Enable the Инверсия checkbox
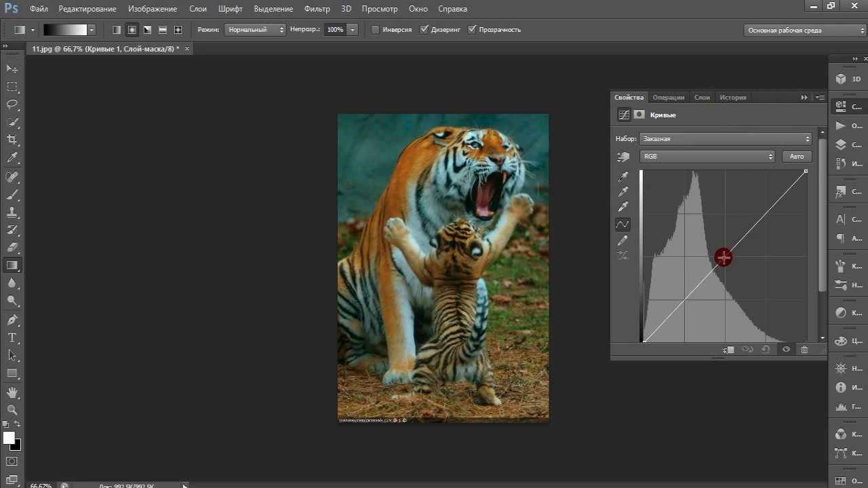Viewport: 868px width, 488px height. point(375,30)
